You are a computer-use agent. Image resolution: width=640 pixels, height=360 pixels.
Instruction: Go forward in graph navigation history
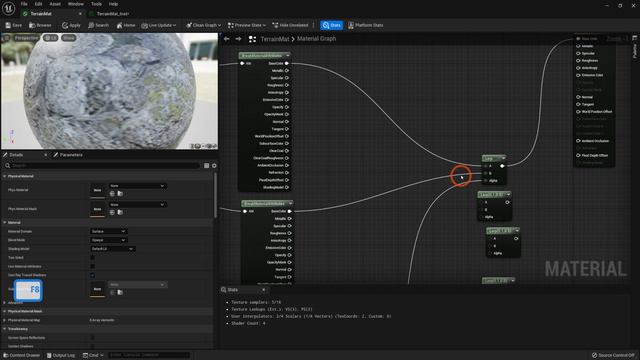(x=238, y=39)
